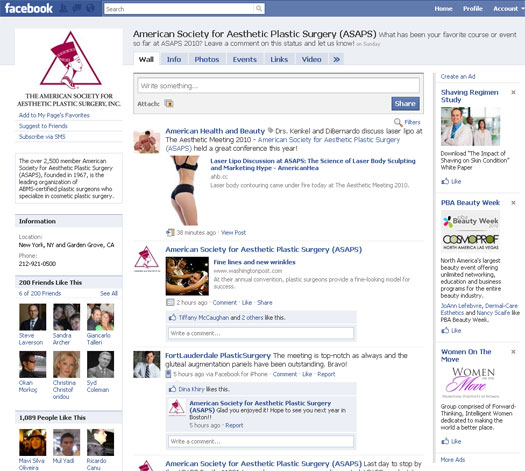
Task: Open the Fine lines article thumbnail
Action: tap(187, 276)
